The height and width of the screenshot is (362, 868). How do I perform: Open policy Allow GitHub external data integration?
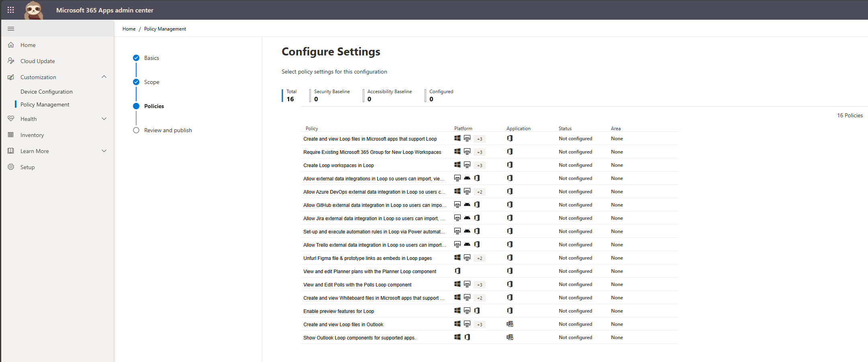click(x=374, y=205)
